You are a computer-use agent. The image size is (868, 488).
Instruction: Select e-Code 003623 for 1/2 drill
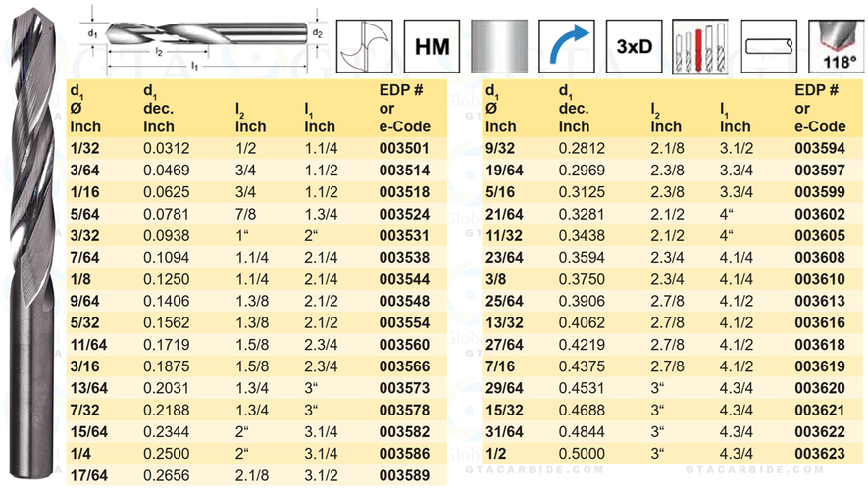click(x=819, y=454)
